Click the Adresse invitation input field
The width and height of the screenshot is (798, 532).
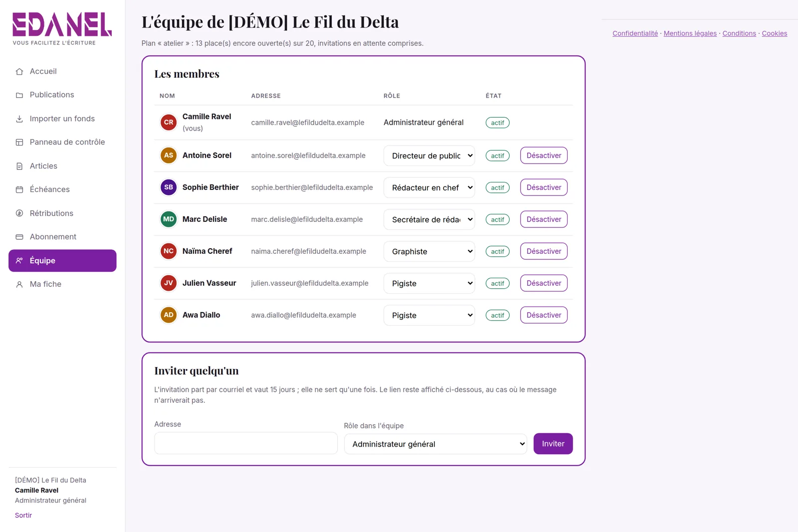246,443
